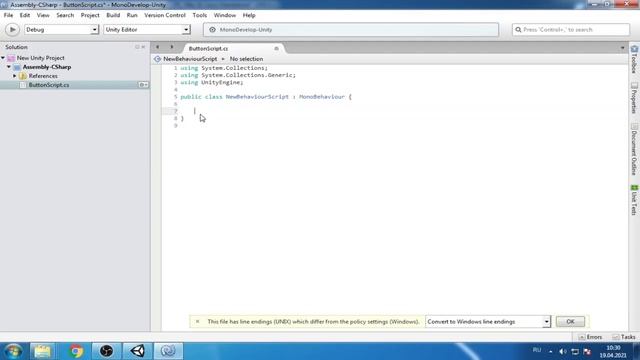This screenshot has height=360, width=640.
Task: Navigate back with the left arrow
Action: point(158,47)
